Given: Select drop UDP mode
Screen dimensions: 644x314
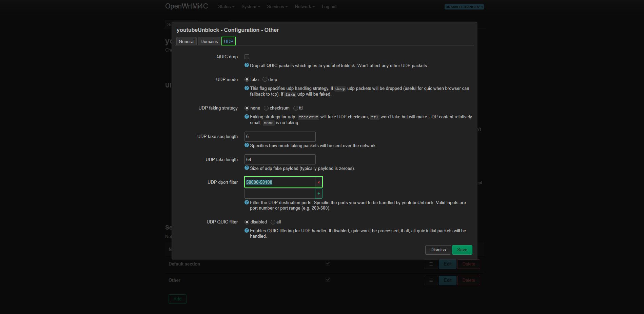Looking at the screenshot, I should click(265, 79).
